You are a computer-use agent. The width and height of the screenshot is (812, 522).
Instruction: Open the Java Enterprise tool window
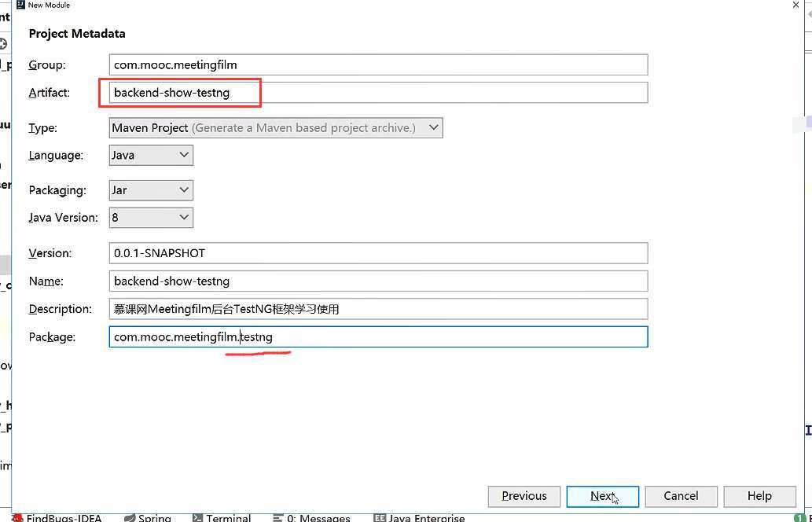coord(420,517)
